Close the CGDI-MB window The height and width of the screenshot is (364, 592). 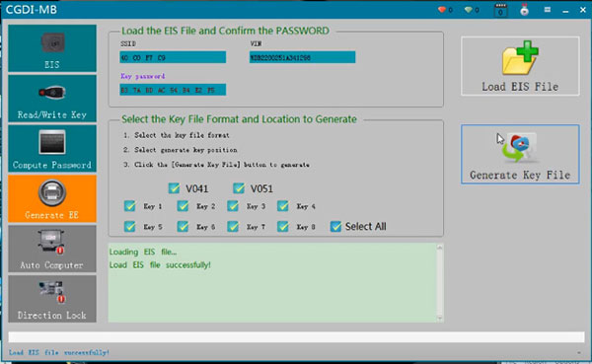click(582, 10)
